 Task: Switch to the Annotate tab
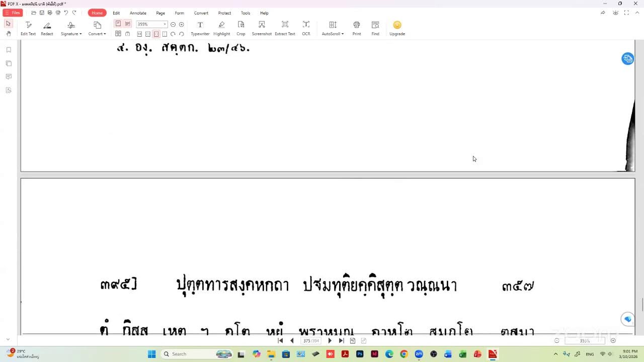[138, 13]
